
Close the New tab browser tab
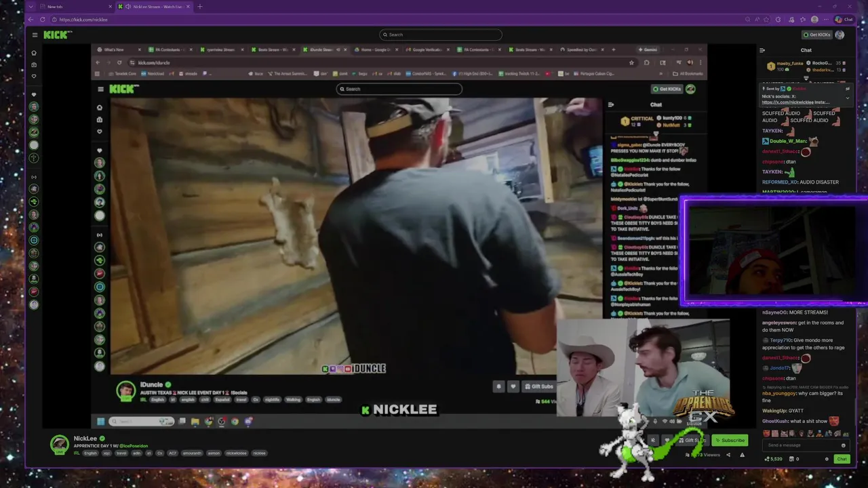pos(110,7)
